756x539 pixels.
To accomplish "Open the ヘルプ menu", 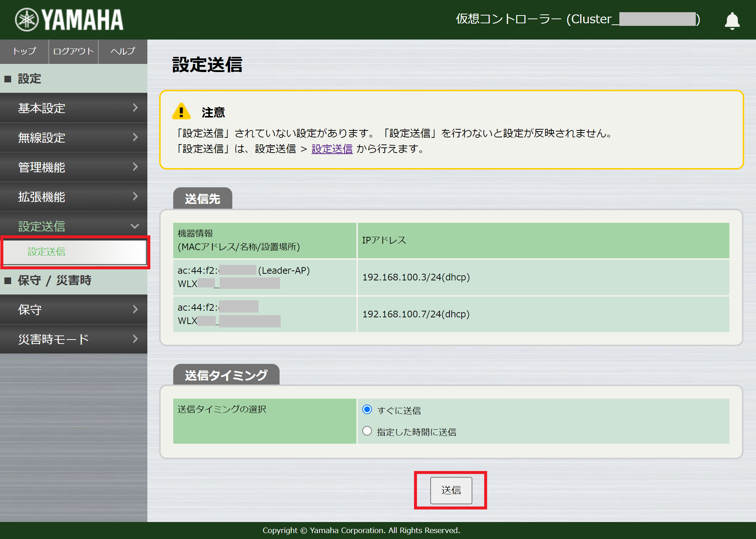I will tap(122, 52).
